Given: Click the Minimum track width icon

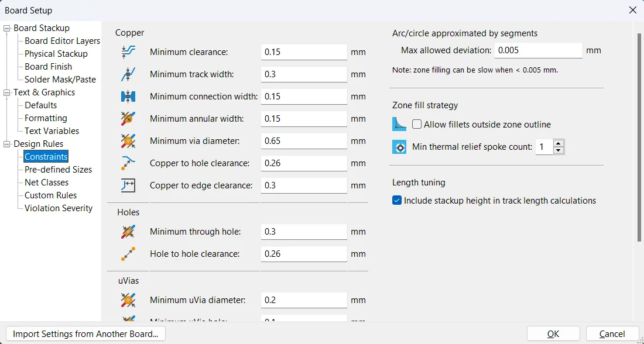Looking at the screenshot, I should (x=128, y=74).
